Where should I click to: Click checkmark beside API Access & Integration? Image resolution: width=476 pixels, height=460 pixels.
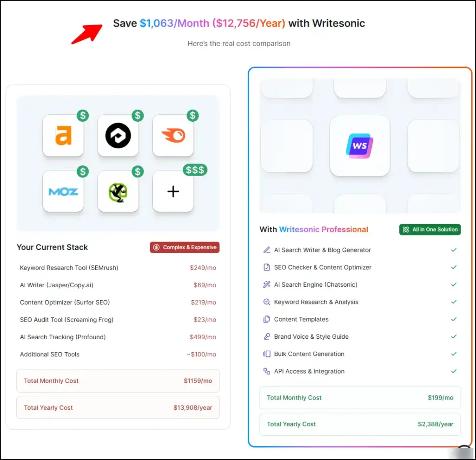[454, 371]
